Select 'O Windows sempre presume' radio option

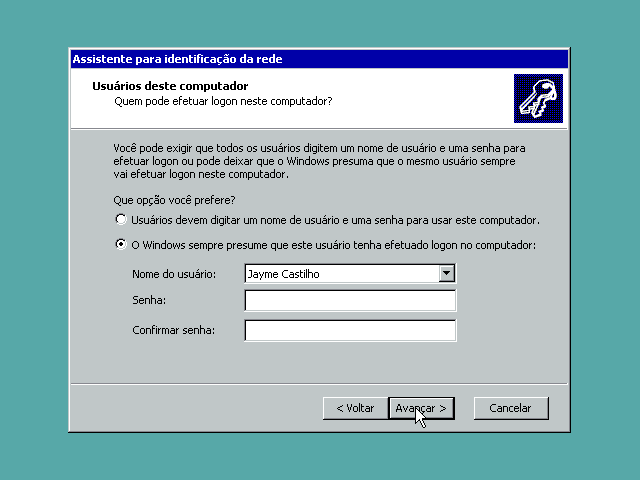(121, 245)
